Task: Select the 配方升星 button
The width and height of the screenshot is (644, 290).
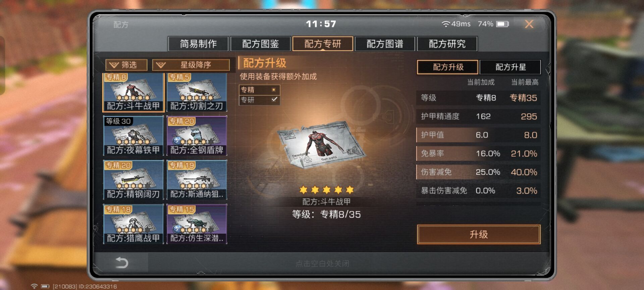Action: (511, 67)
